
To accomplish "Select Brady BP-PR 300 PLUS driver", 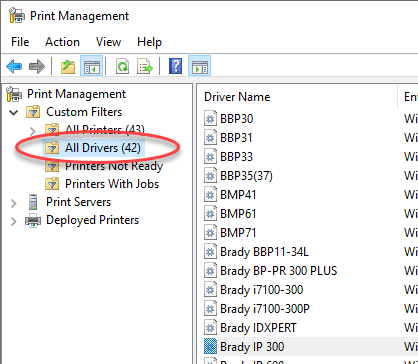I will (x=279, y=271).
